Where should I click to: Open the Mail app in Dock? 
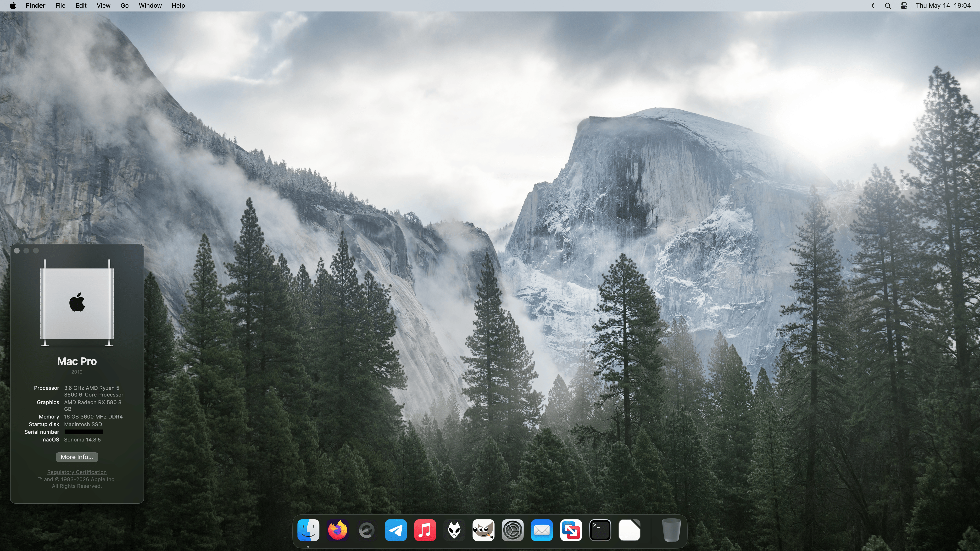pyautogui.click(x=542, y=530)
